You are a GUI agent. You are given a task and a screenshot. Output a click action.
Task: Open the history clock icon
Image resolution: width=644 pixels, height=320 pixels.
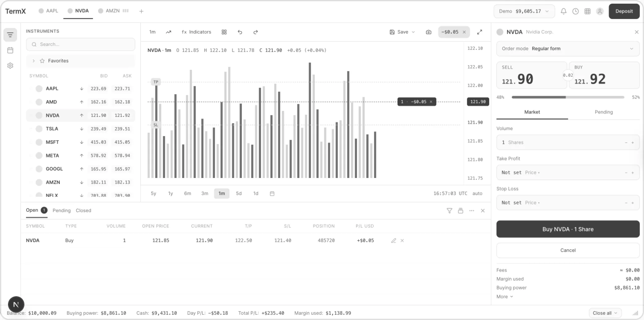click(x=576, y=11)
